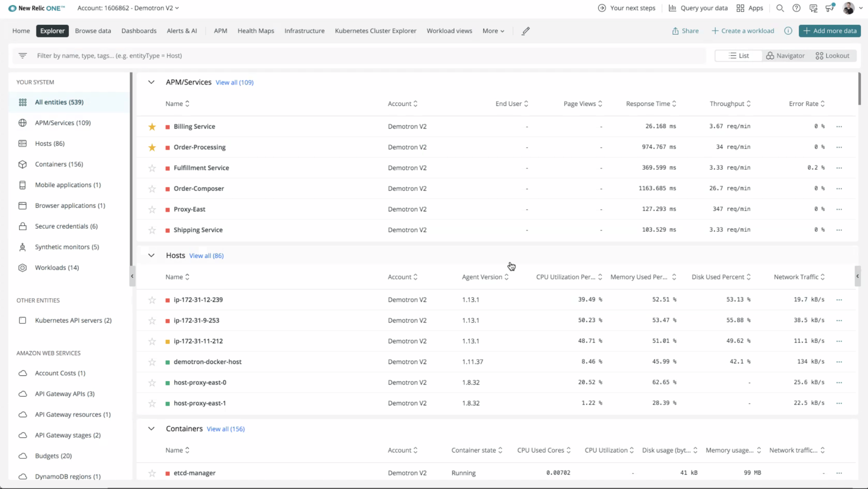Click the Share button
Screen dimensions: 868x489
tap(685, 31)
